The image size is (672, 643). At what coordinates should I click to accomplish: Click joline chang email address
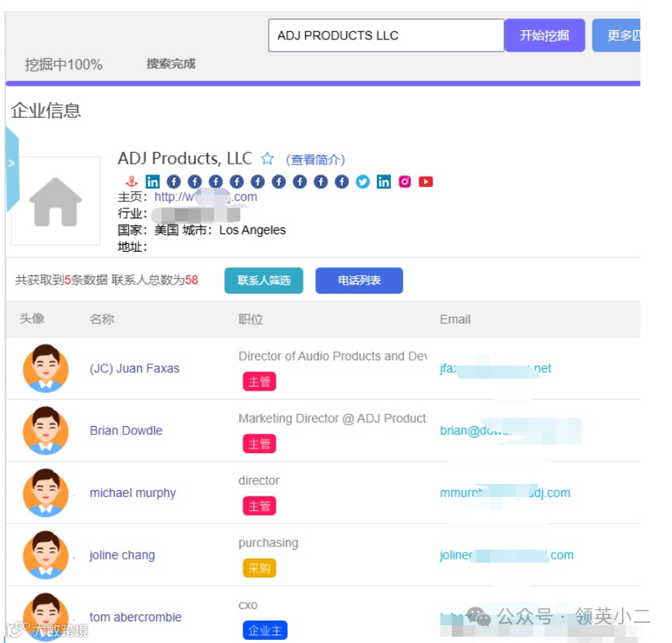pyautogui.click(x=507, y=555)
